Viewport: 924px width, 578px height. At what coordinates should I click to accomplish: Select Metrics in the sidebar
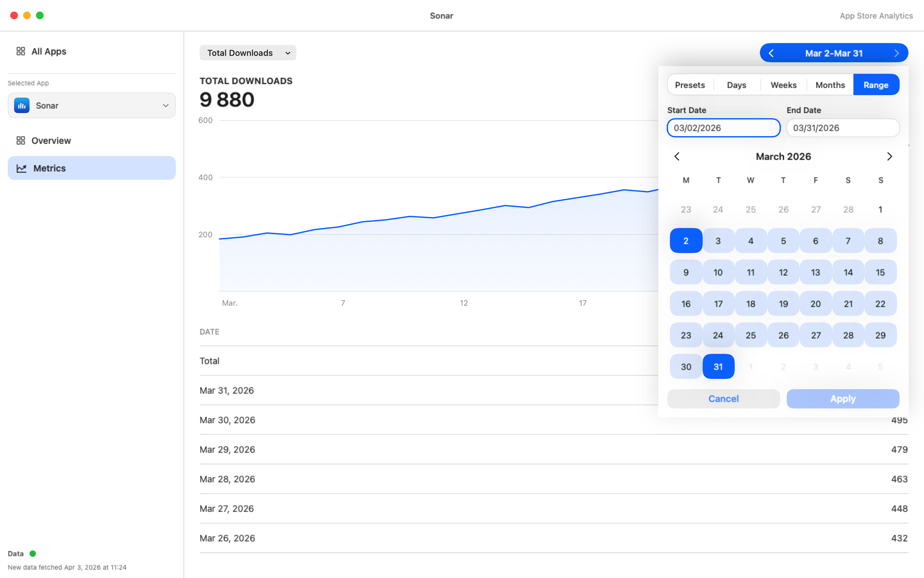92,168
